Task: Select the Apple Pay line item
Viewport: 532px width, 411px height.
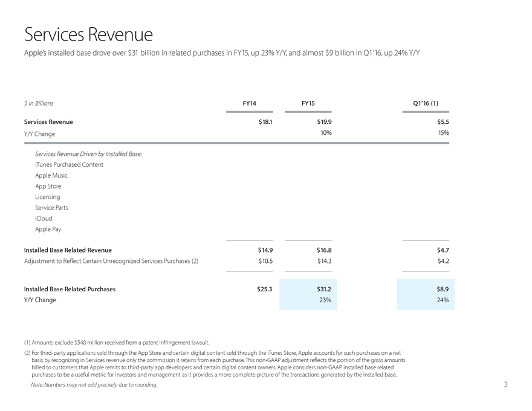Action: click(48, 229)
